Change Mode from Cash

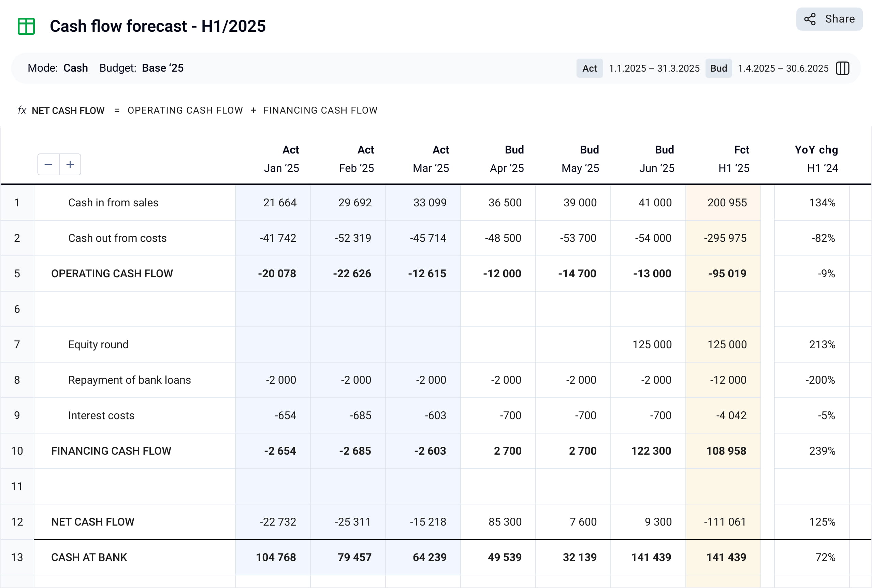click(75, 68)
